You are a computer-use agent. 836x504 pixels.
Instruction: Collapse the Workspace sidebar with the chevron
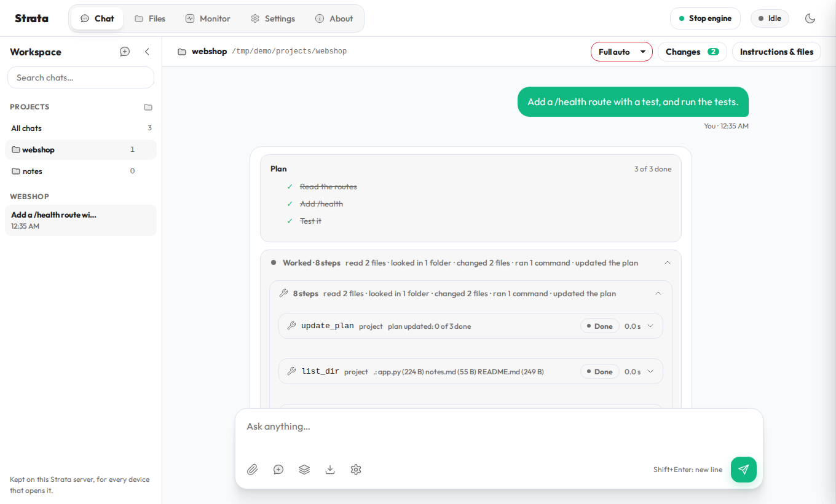(147, 52)
